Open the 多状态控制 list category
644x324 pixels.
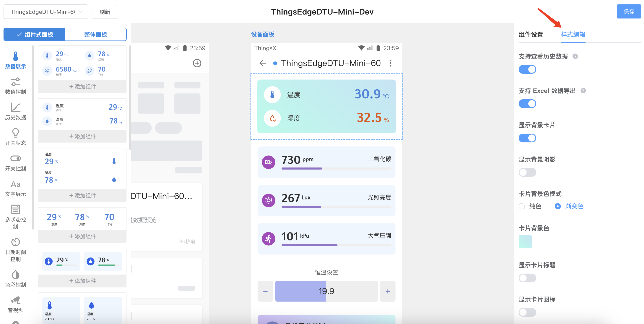click(x=15, y=217)
